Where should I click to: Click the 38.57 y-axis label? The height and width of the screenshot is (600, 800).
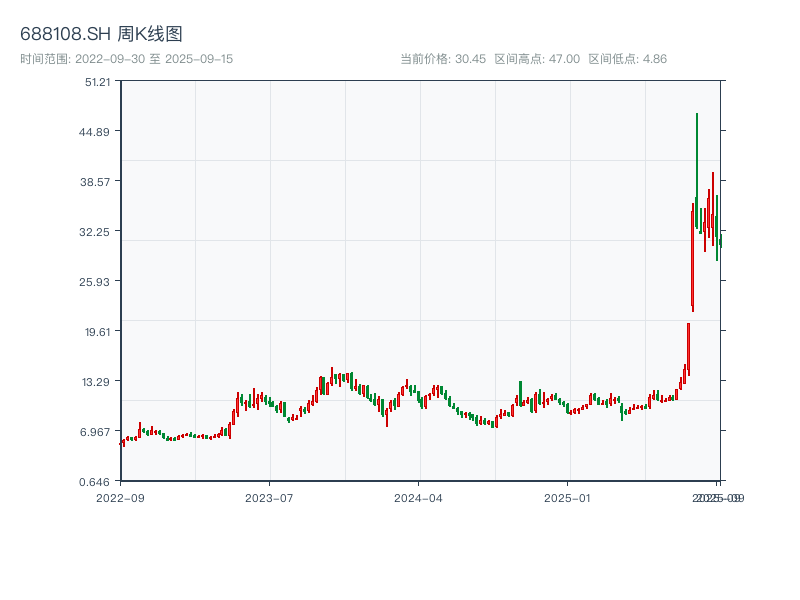tap(95, 182)
